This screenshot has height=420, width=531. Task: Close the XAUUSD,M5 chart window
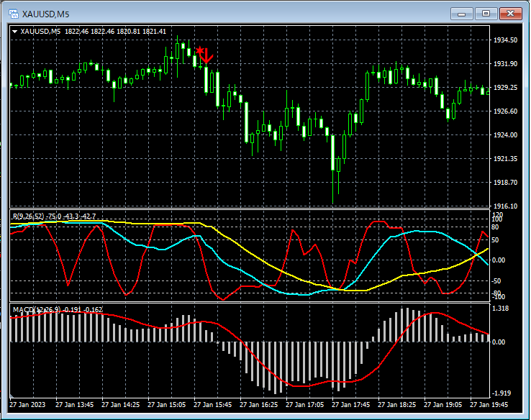pyautogui.click(x=512, y=13)
